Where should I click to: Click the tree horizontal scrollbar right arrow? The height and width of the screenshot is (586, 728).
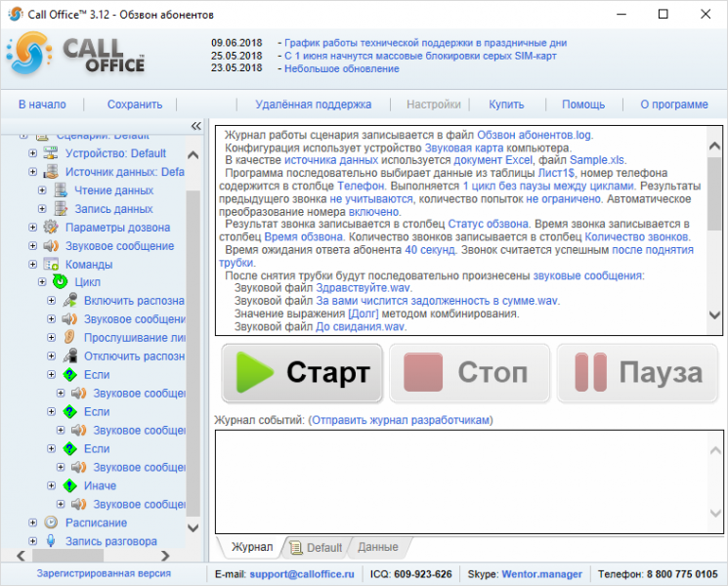click(x=165, y=556)
